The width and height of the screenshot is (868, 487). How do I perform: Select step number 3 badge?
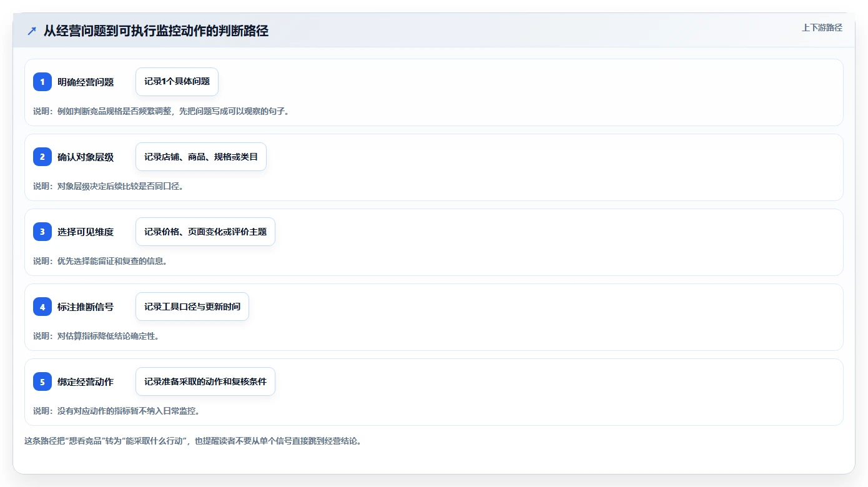(42, 232)
